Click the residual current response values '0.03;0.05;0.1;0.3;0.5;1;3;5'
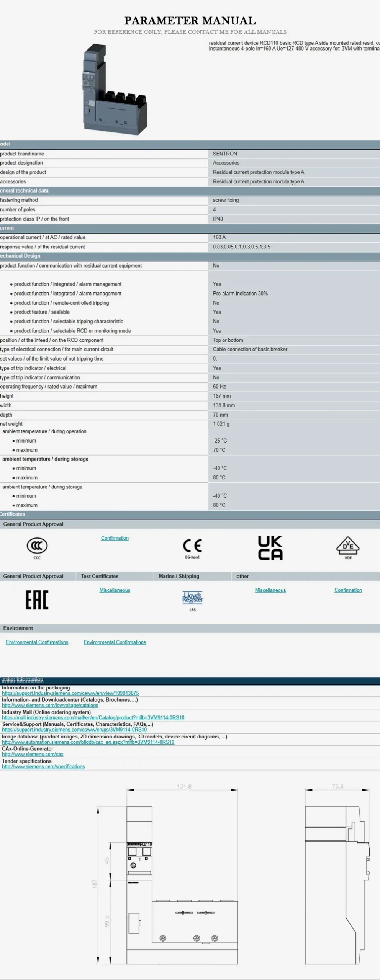The image size is (380, 980). tap(242, 247)
